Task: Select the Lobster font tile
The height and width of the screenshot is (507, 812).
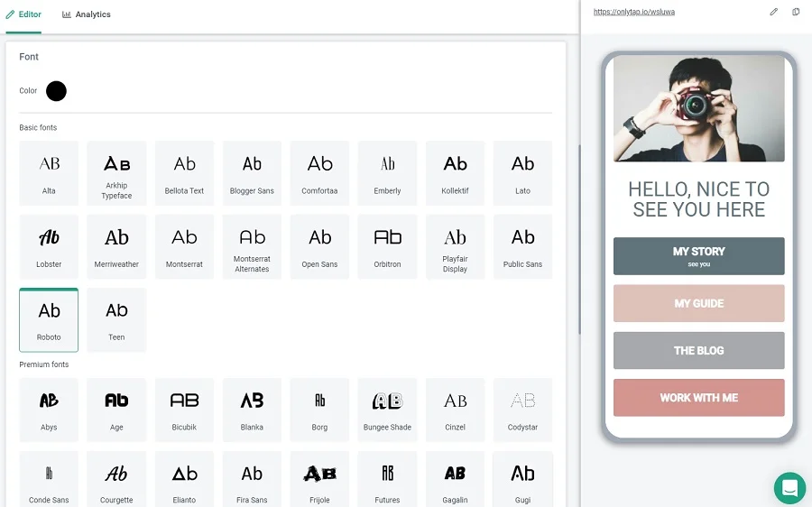Action: [x=49, y=245]
